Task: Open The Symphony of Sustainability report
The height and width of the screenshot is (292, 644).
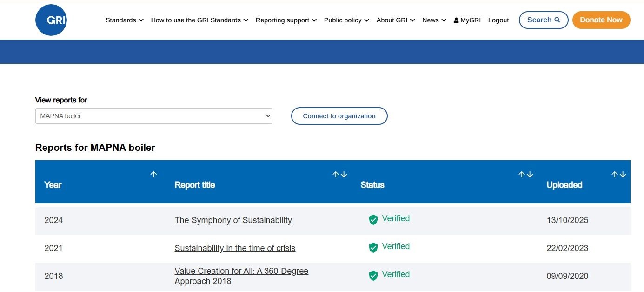Action: click(x=233, y=220)
